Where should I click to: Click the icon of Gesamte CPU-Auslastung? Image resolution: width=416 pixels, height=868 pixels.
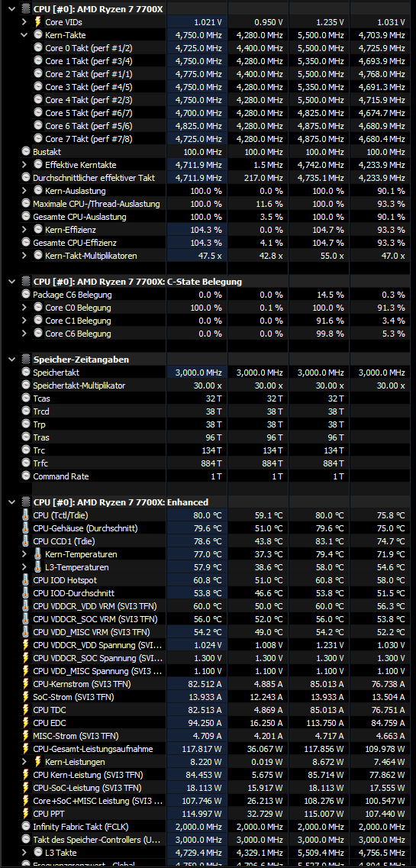tap(25, 217)
